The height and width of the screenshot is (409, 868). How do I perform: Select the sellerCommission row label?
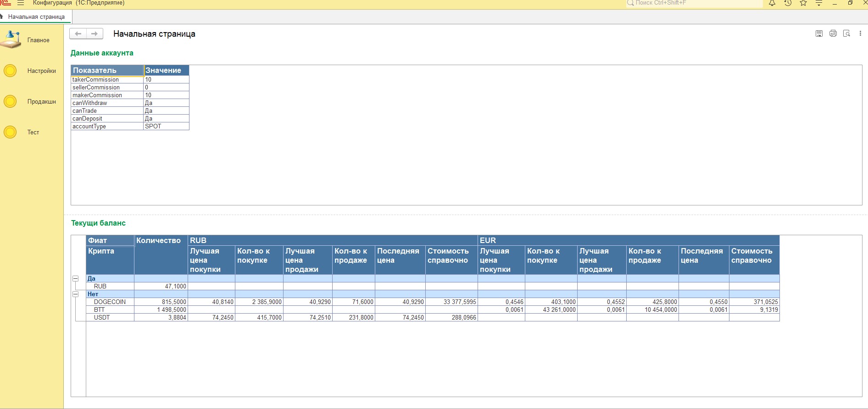[x=96, y=88]
